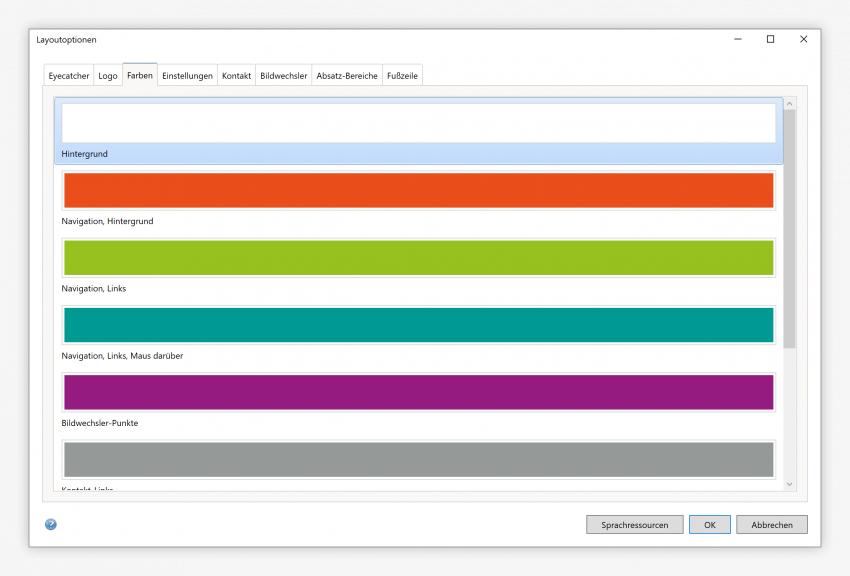Open the Fußzeile tab
850x576 pixels.
tap(402, 76)
